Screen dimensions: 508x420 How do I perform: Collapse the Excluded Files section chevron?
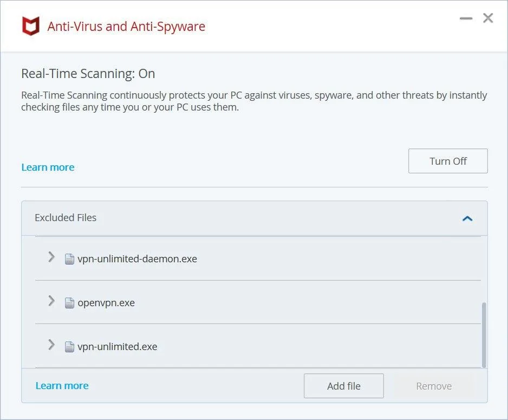click(467, 218)
